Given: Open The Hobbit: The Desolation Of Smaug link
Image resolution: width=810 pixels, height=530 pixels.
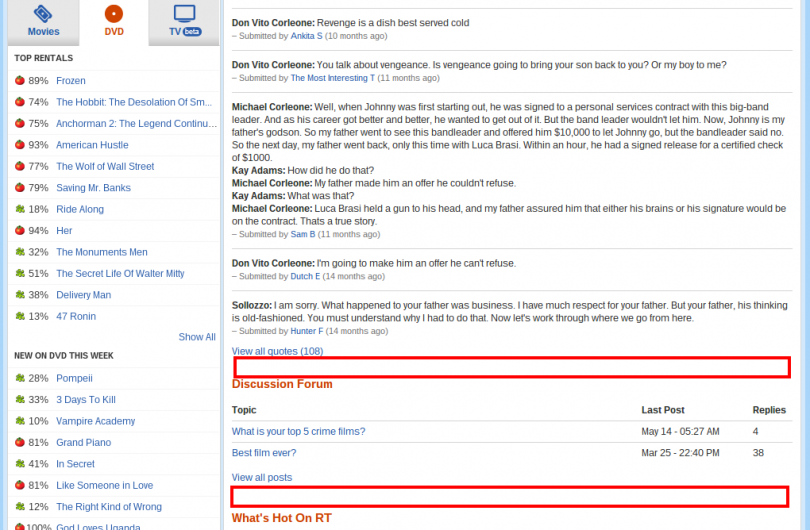Looking at the screenshot, I should pos(134,102).
